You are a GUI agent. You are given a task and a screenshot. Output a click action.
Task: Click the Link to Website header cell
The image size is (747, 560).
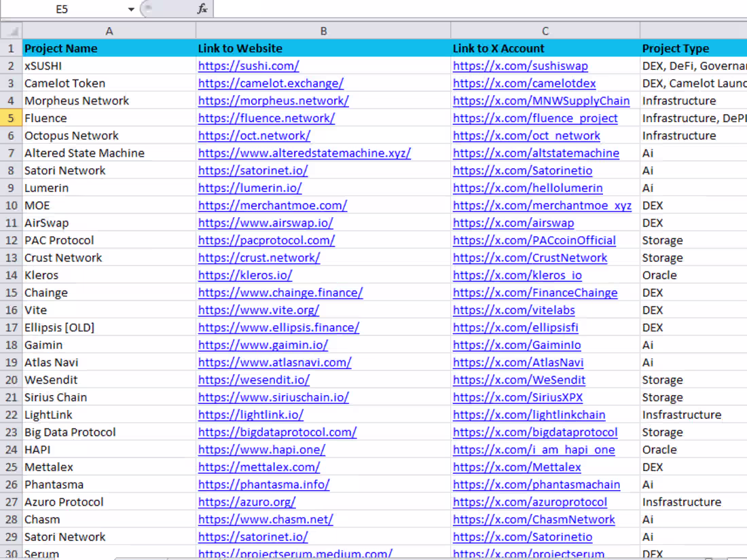point(323,49)
